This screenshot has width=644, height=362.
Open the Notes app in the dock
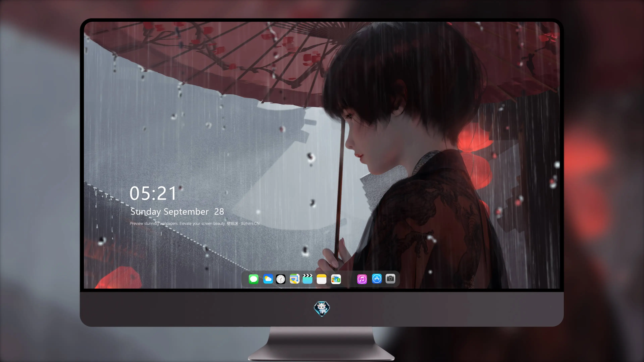click(321, 279)
